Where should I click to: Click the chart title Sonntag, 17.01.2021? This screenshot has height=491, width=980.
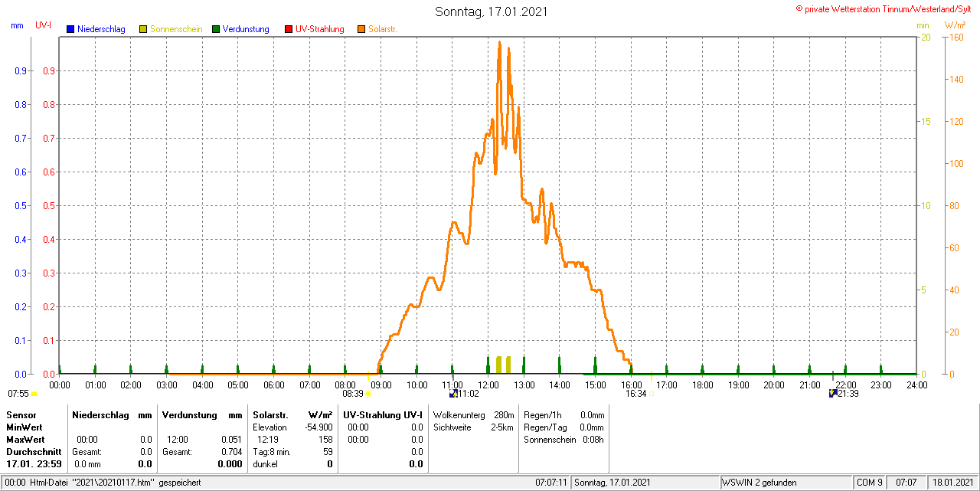491,11
